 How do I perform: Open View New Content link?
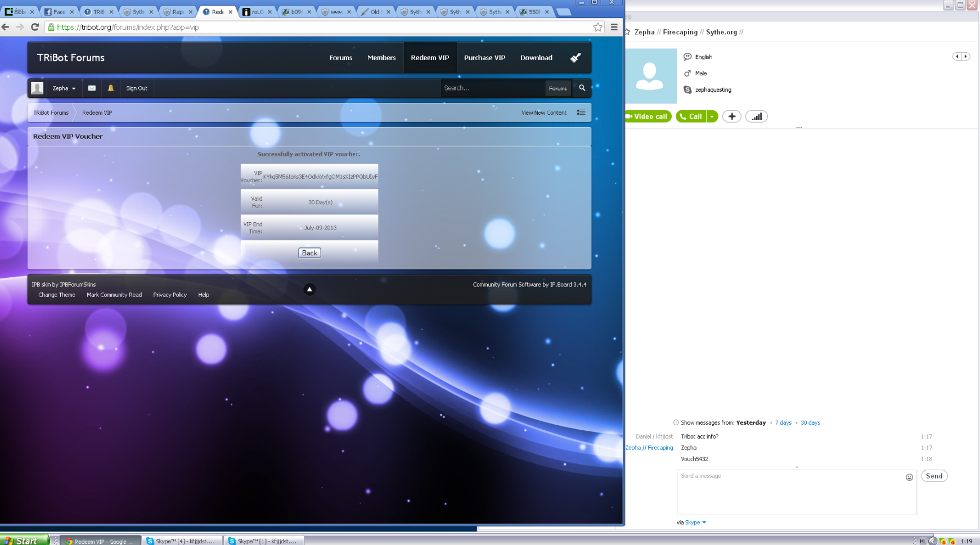tap(544, 112)
